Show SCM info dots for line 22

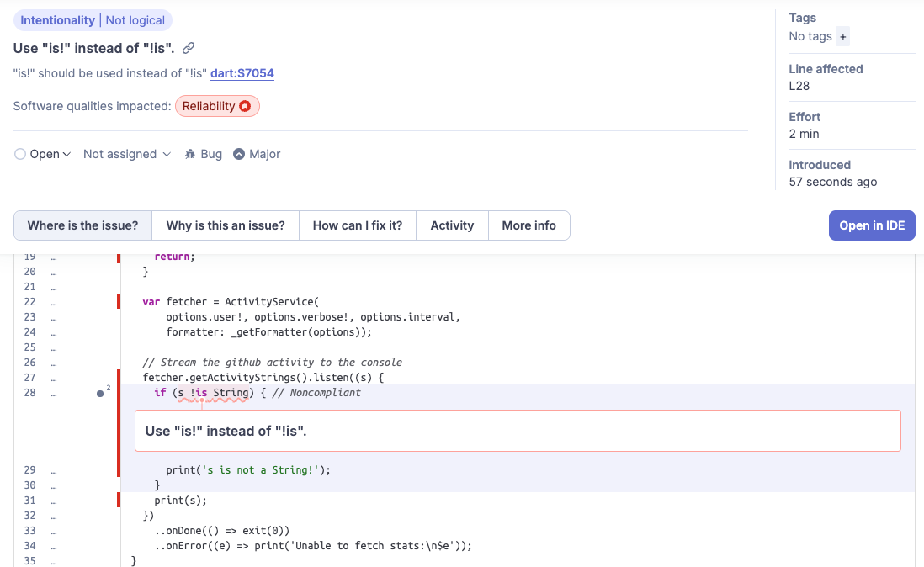[54, 302]
